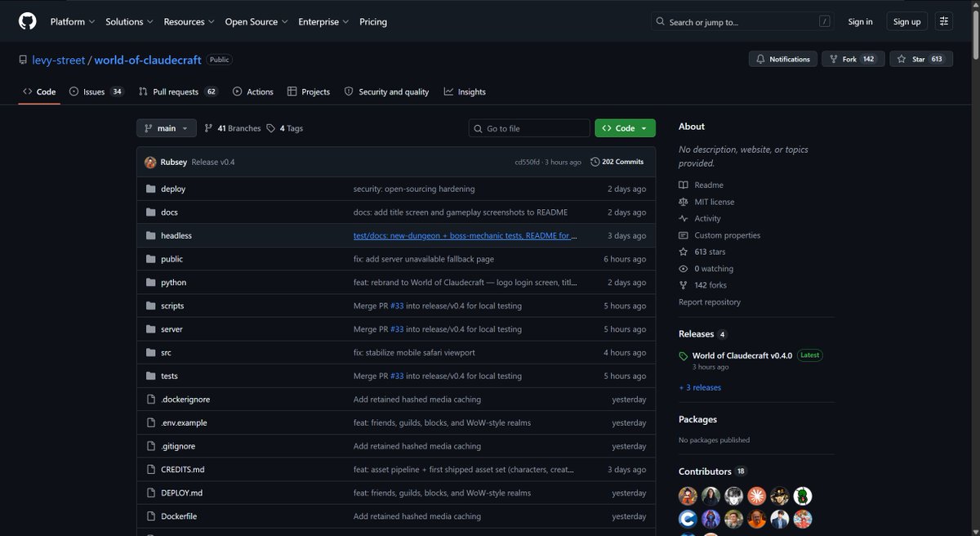Click the folder icon next to public
The width and height of the screenshot is (980, 536).
[150, 259]
